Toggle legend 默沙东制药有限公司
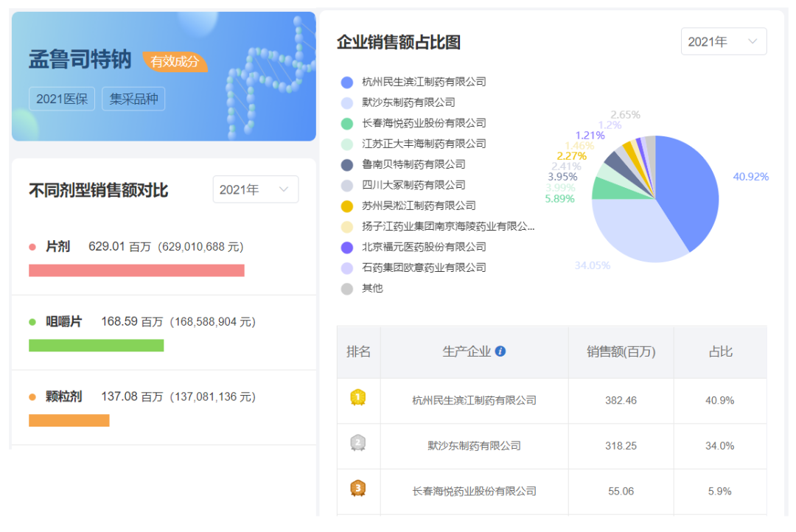The width and height of the screenshot is (796, 532). pos(398,103)
